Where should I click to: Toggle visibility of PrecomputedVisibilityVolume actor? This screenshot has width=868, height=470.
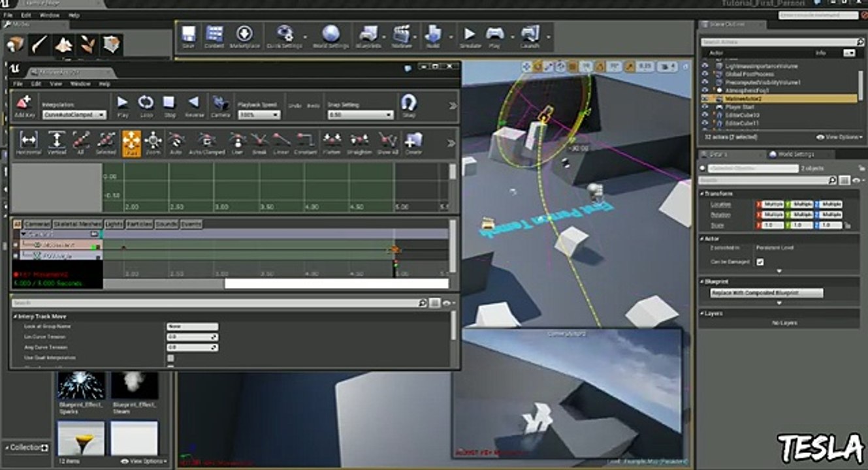[x=705, y=82]
